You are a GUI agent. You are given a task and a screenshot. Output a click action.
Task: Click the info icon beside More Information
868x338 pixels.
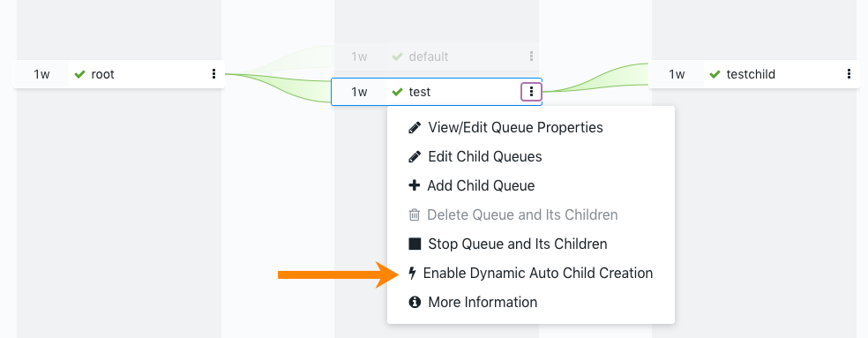414,303
